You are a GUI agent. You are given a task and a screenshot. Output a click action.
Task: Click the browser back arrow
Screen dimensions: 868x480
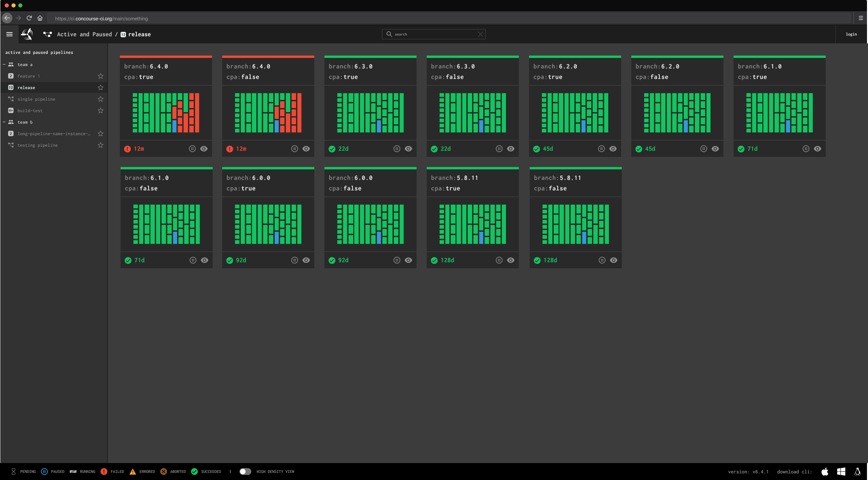7,18
